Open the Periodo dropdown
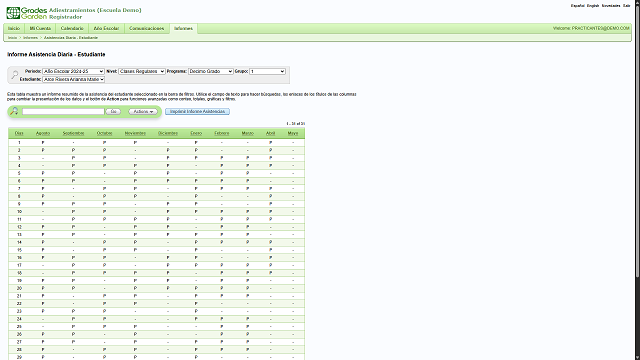Image resolution: width=640 pixels, height=360 pixels. click(73, 71)
